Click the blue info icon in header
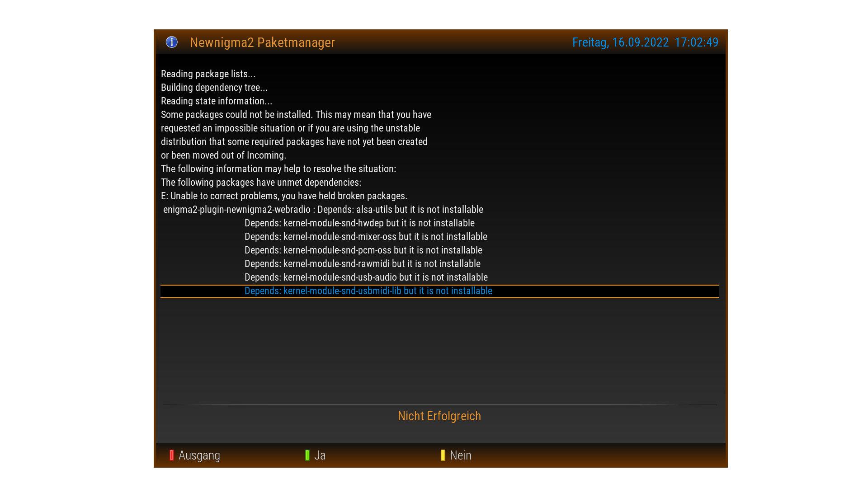 point(172,42)
